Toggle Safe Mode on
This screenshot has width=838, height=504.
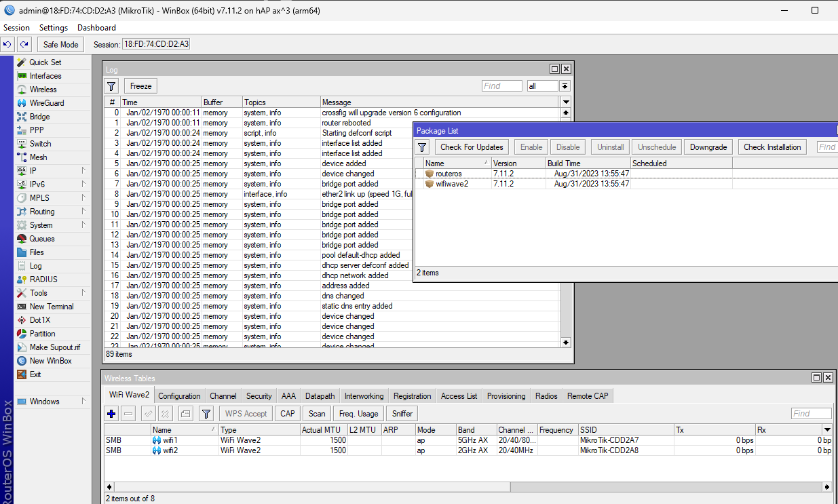point(60,44)
